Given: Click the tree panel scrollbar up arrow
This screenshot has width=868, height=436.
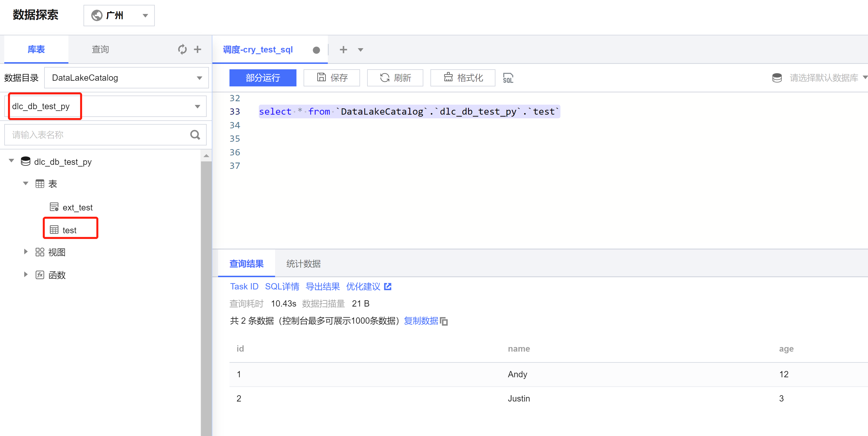Looking at the screenshot, I should [x=206, y=156].
